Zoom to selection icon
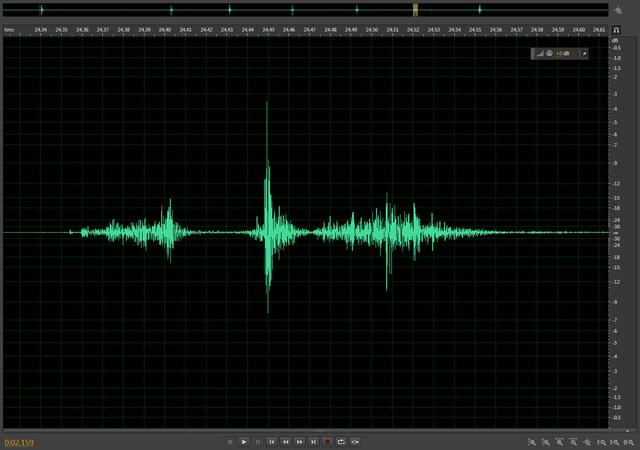Screen dimensions: 640x450 click(629, 442)
